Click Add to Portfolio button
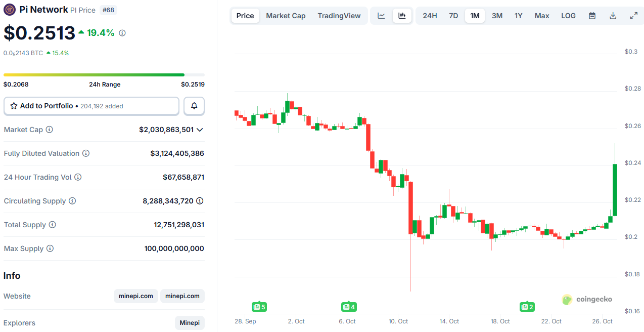This screenshot has height=332, width=644. pos(91,106)
